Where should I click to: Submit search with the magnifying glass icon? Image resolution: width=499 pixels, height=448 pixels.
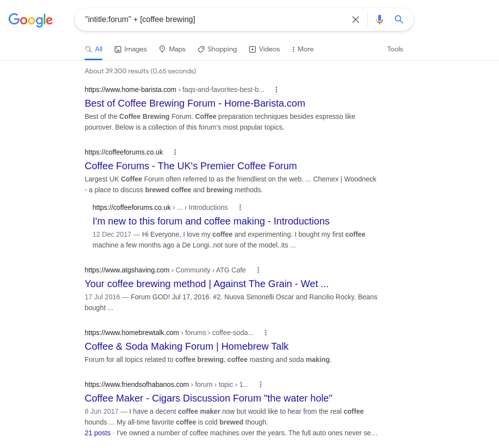pos(399,20)
